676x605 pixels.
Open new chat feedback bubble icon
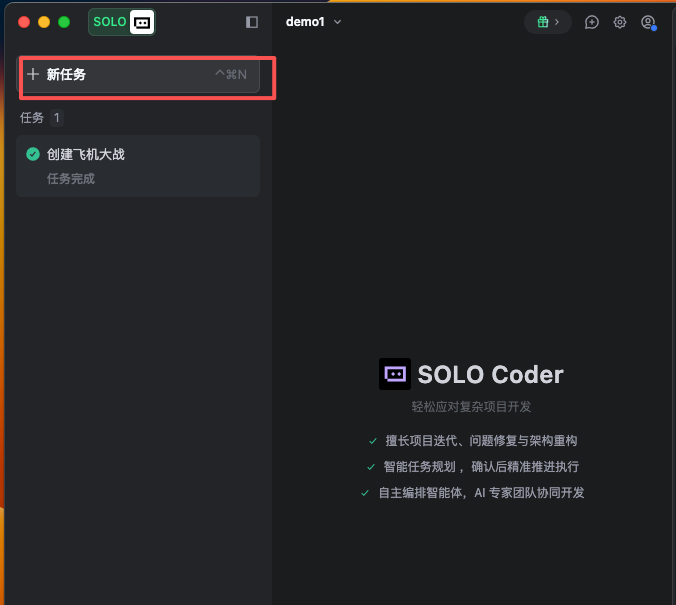pyautogui.click(x=592, y=22)
